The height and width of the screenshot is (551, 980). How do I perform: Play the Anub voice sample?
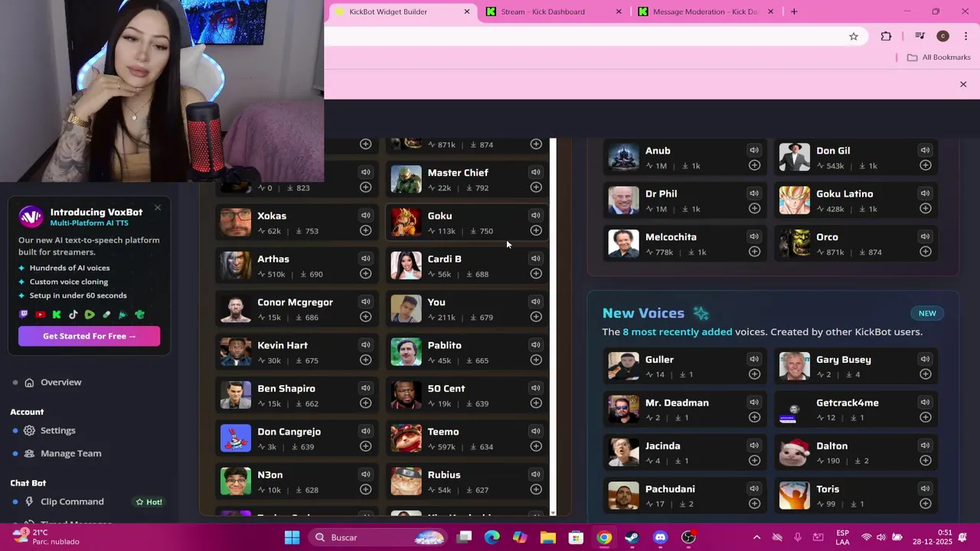point(754,150)
